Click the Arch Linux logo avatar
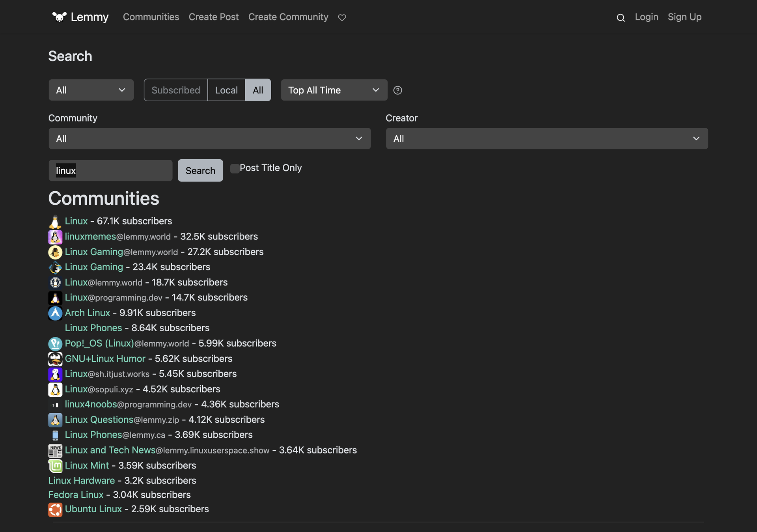757x532 pixels. [55, 313]
